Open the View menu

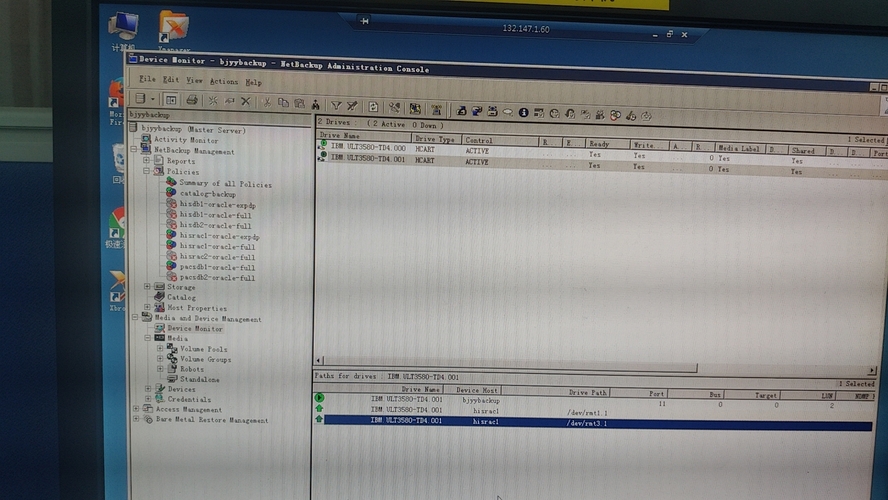[194, 80]
